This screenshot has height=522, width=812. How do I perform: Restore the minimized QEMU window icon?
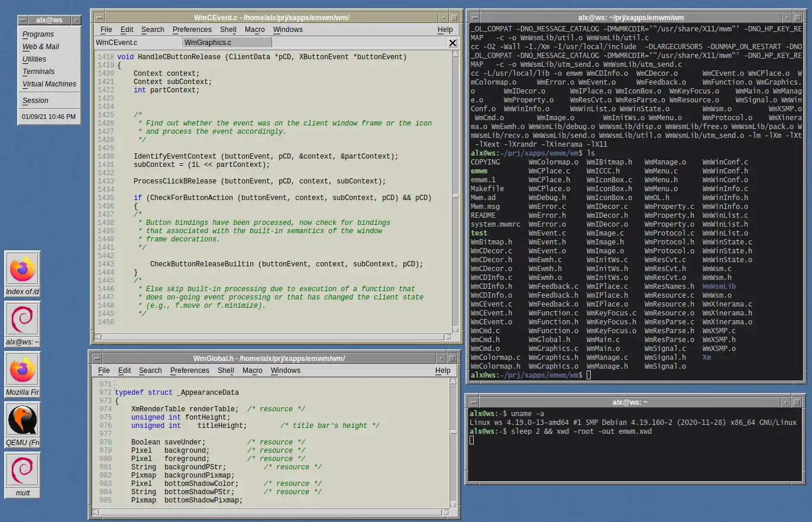pos(22,420)
